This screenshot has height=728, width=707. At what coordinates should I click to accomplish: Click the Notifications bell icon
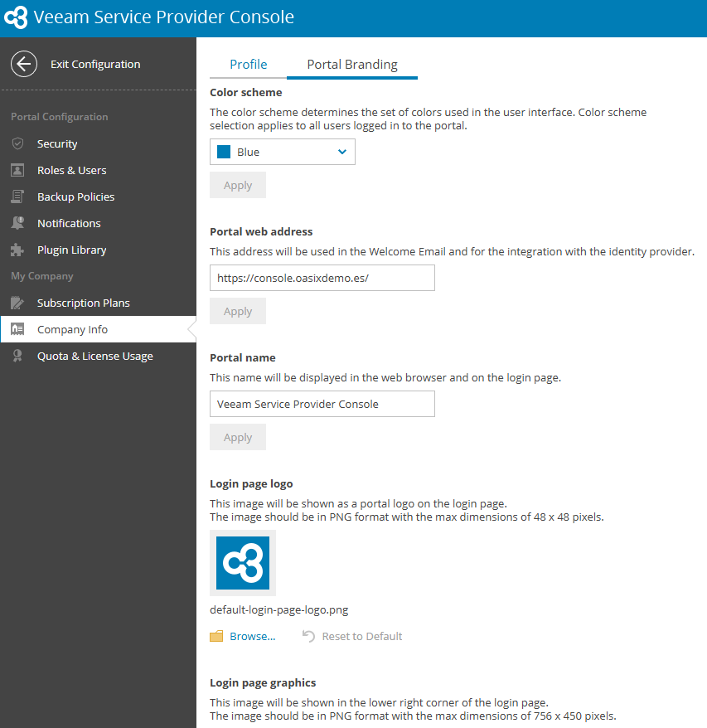(x=17, y=223)
